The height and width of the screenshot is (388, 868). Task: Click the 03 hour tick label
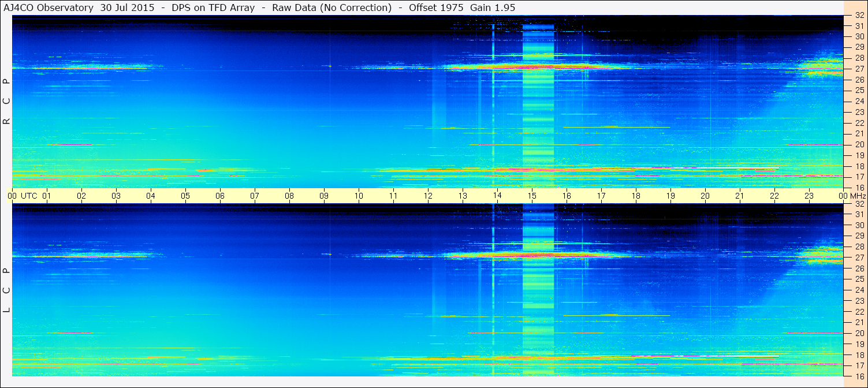click(x=116, y=196)
